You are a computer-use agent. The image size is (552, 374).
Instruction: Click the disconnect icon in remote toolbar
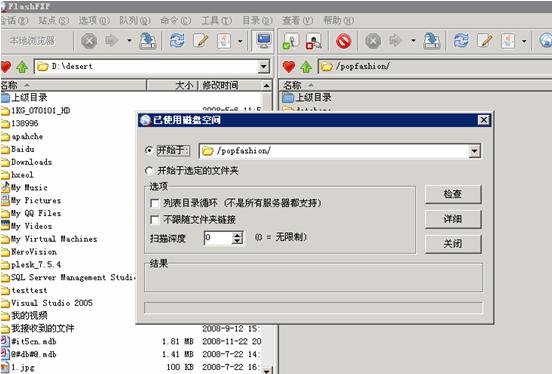tap(314, 41)
